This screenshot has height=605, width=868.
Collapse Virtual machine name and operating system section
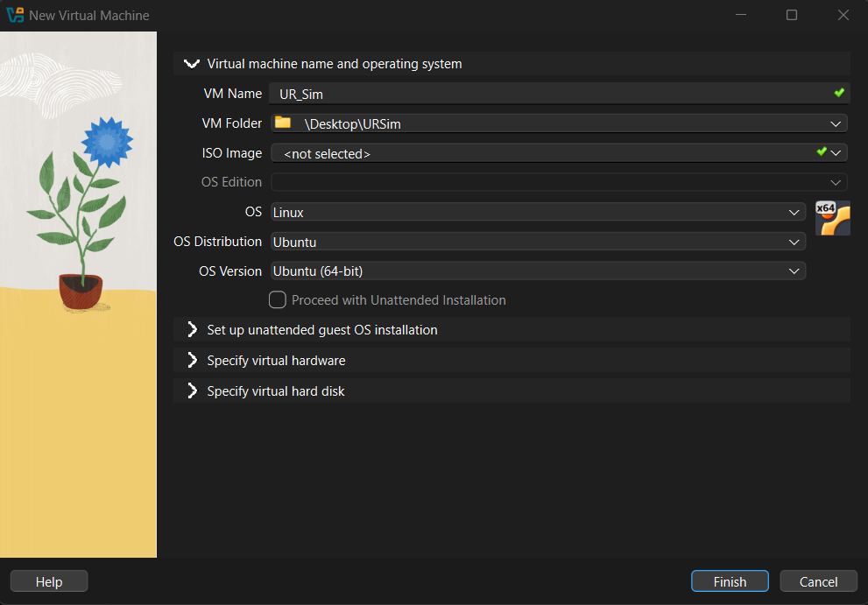coord(191,64)
